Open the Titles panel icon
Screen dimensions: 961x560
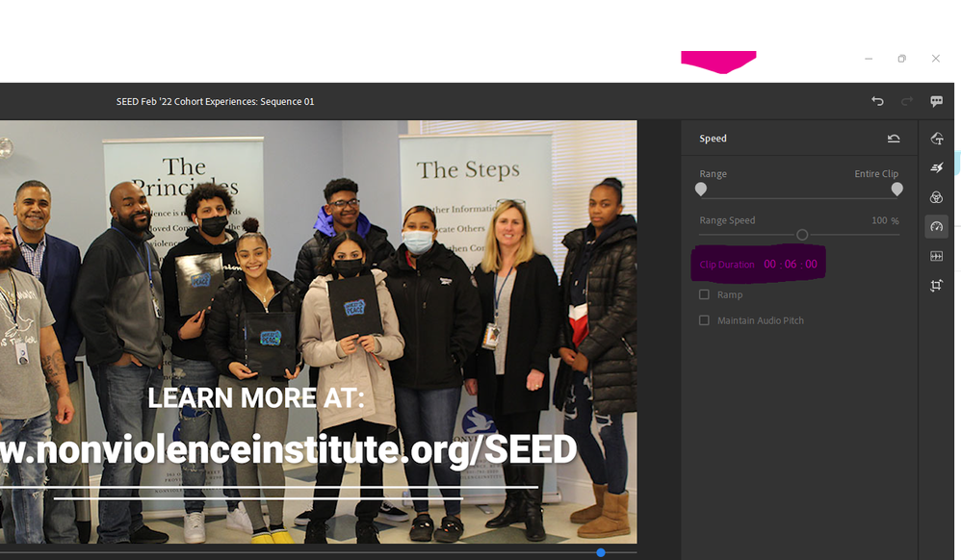tap(937, 139)
